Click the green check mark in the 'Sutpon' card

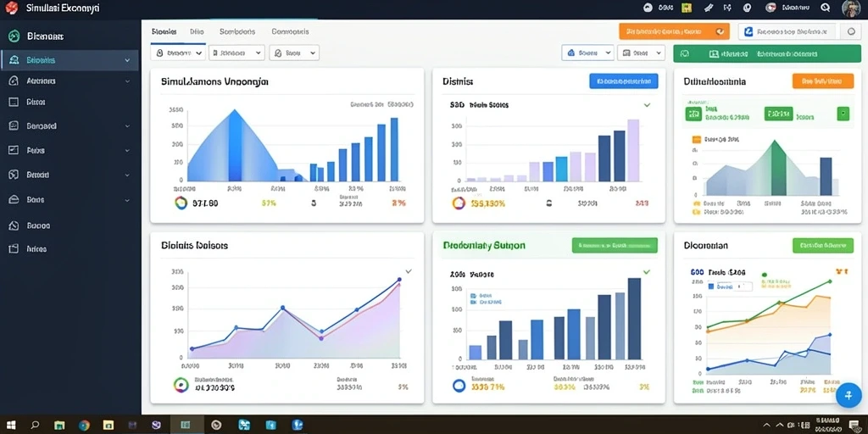point(647,272)
